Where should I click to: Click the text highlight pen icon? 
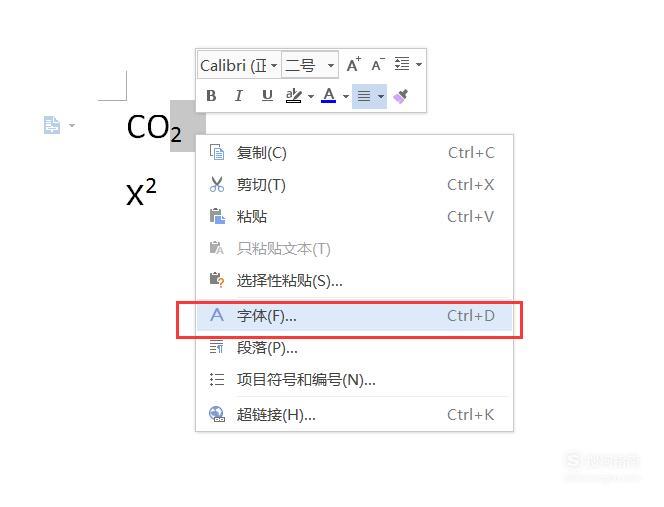[293, 96]
